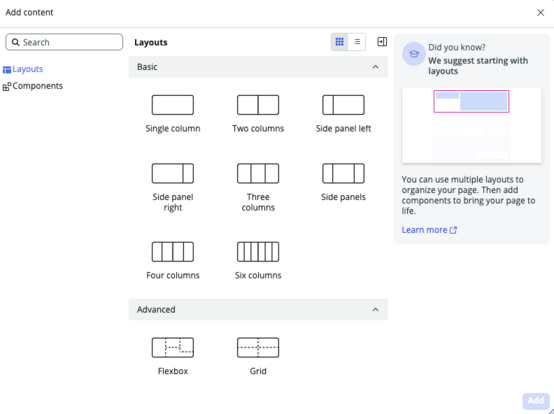Toggle the side help panel icon
554x414 pixels.
tap(382, 42)
